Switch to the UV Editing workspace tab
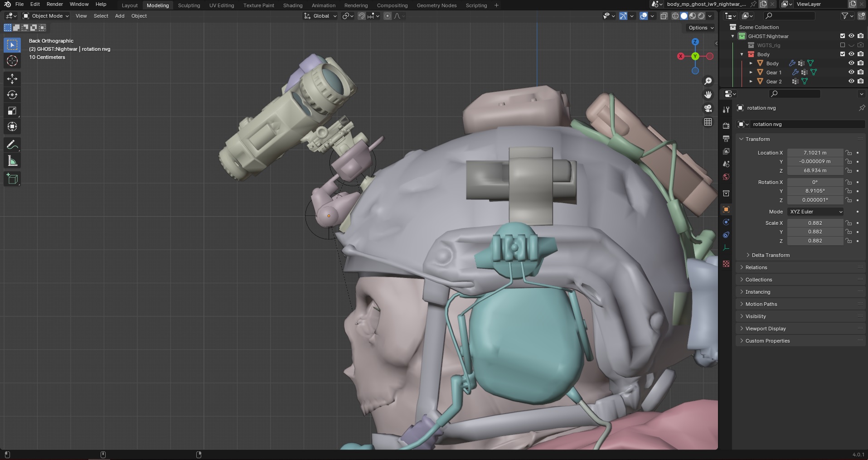Screen dimensions: 868x460 (222, 5)
